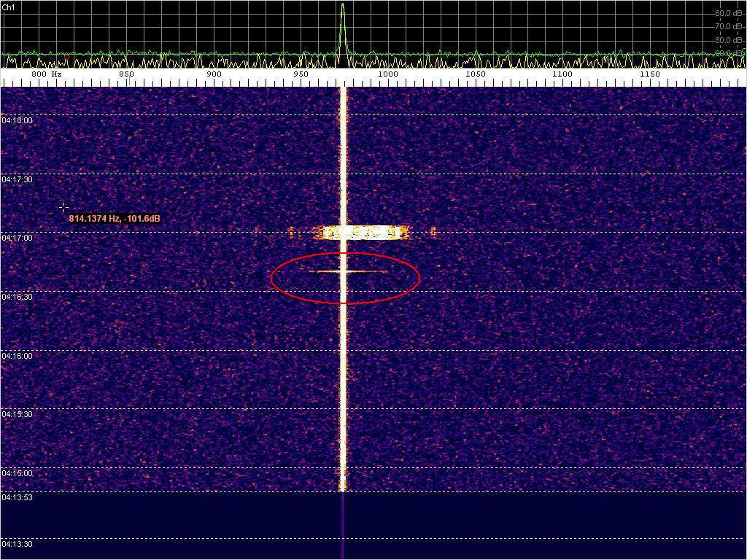The height and width of the screenshot is (560, 747).
Task: Click the 1150 frequency axis label
Action: (x=649, y=74)
